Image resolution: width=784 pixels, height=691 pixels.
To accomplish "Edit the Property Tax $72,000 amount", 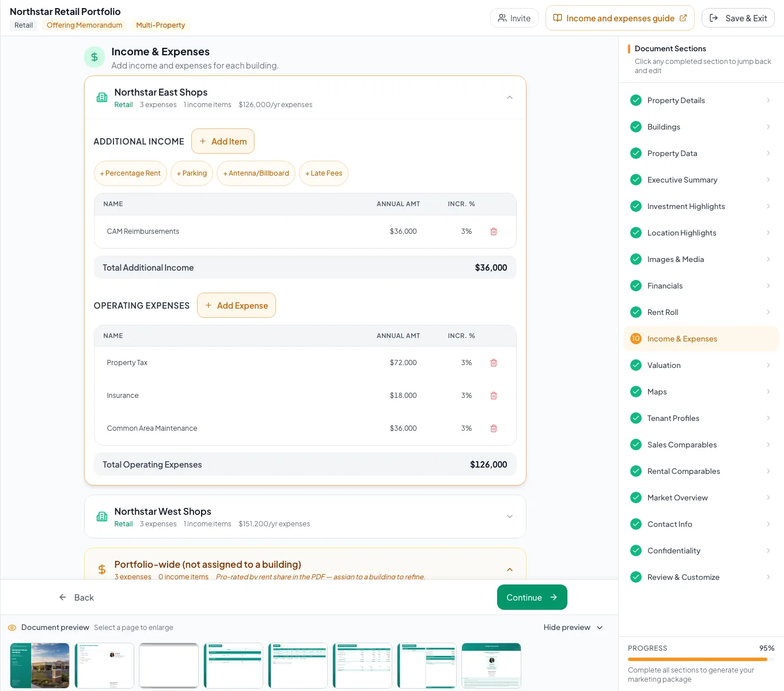I will tap(403, 363).
